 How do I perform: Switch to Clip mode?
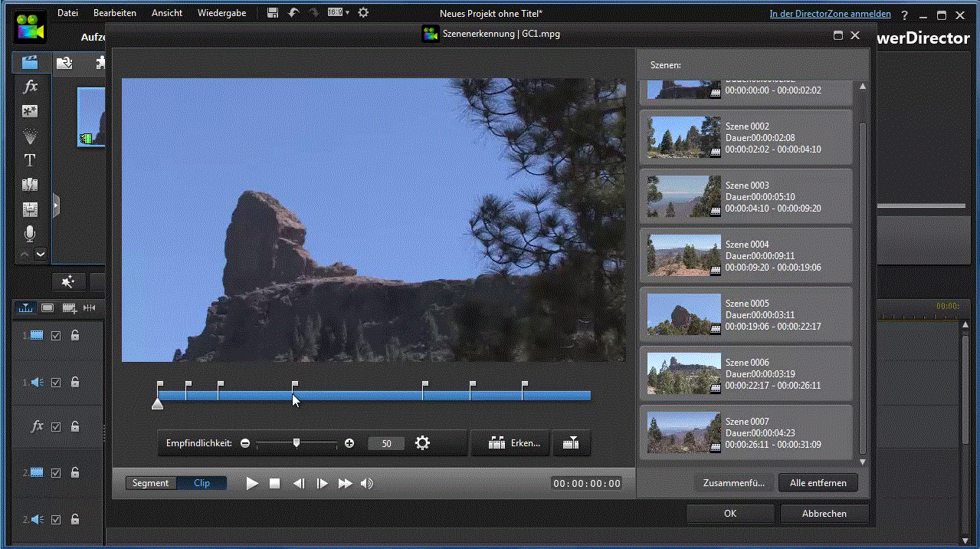[202, 483]
